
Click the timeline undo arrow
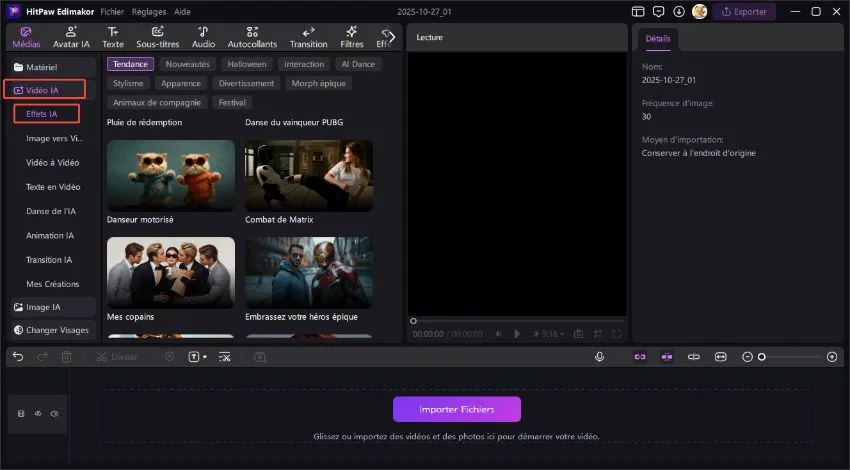(x=18, y=357)
